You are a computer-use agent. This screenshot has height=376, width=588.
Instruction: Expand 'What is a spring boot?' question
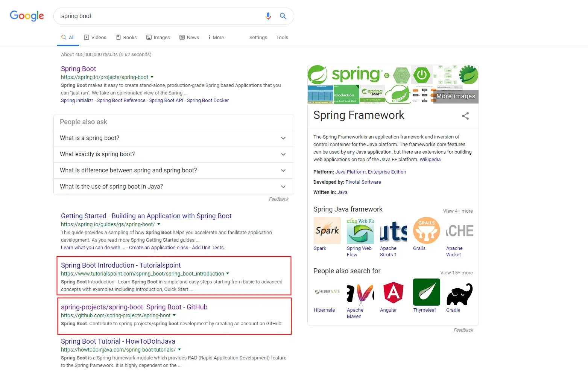174,138
